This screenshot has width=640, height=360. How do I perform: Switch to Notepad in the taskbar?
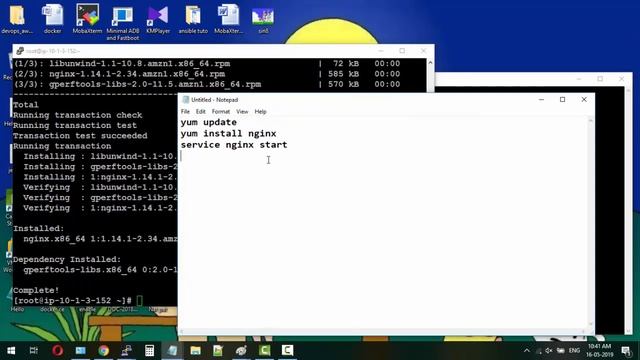coord(172,351)
